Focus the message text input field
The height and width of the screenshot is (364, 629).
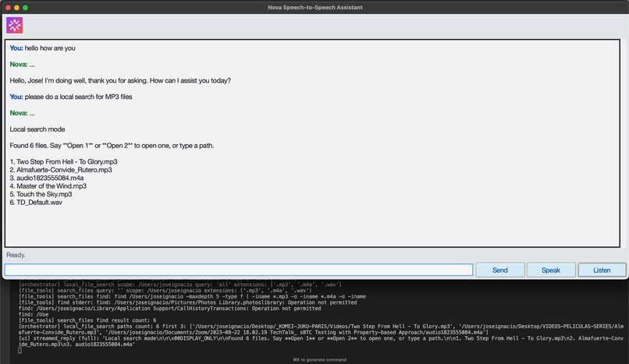(x=239, y=270)
